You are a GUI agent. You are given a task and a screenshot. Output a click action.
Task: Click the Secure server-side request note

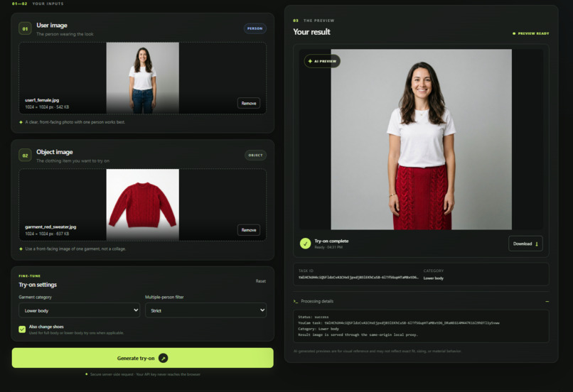[145, 374]
